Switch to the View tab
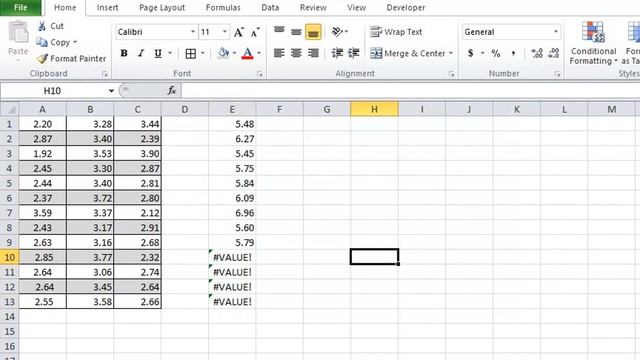The image size is (640, 360). 356,7
